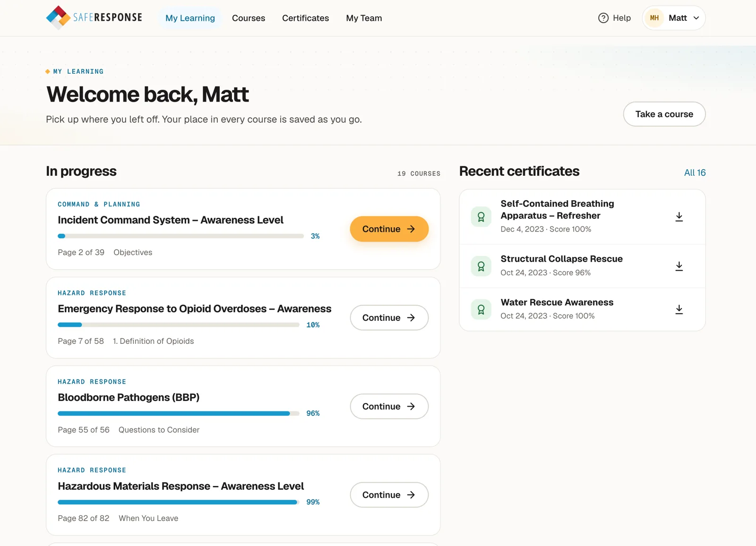
Task: Click the ribbon icon beside Self-Contained Breathing Apparatus
Action: 481,217
